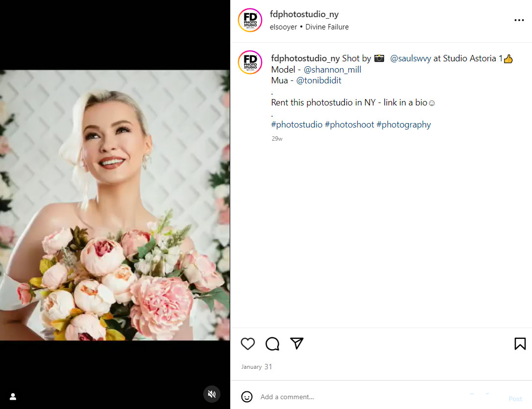This screenshot has height=409, width=532.
Task: Visit @shannon_mill model profile
Action: [x=332, y=70]
